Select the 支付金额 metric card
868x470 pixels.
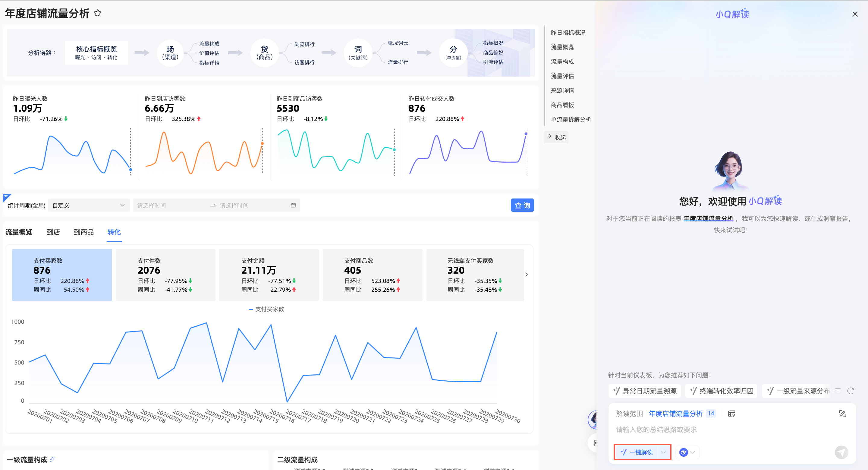point(269,275)
